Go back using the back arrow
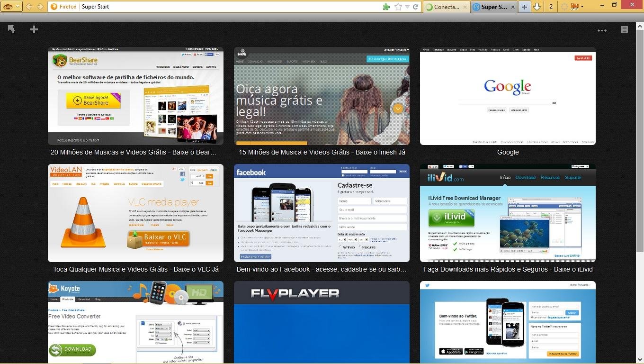644x364 pixels. tap(29, 7)
